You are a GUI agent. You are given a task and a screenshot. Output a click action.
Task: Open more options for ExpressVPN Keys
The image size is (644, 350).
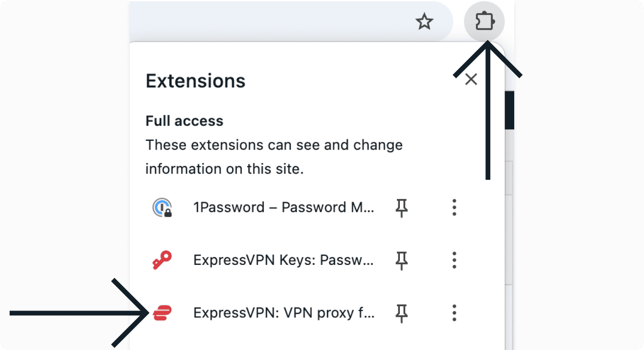click(x=454, y=261)
